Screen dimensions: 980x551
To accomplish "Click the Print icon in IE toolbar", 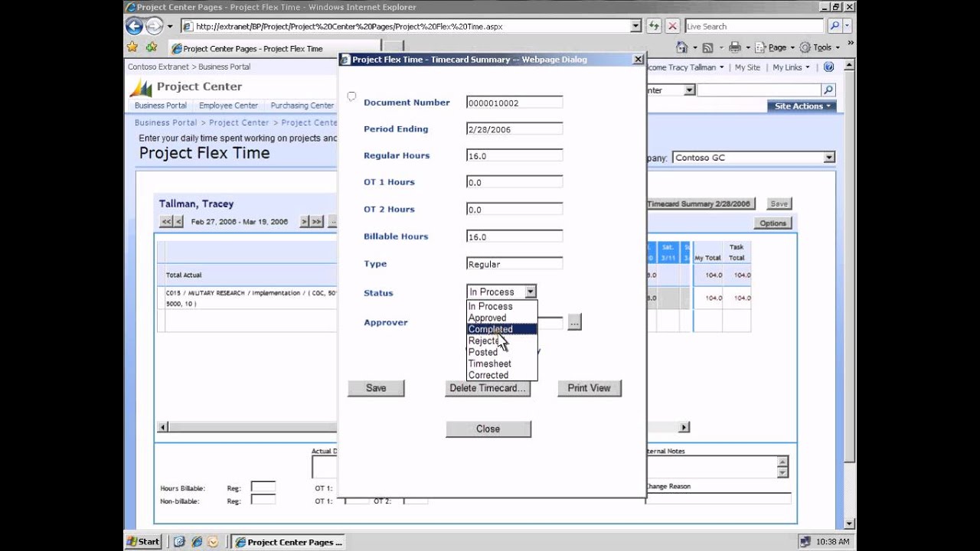I will coord(734,47).
